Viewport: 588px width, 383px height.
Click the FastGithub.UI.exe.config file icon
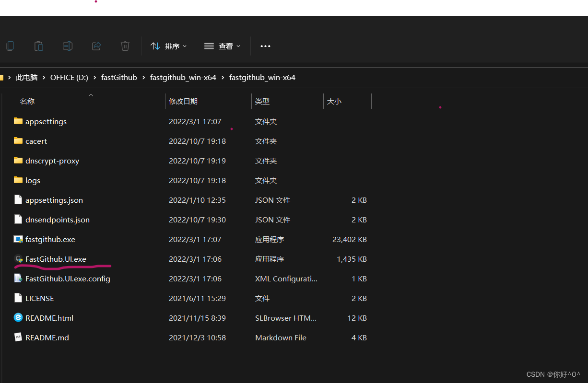18,279
